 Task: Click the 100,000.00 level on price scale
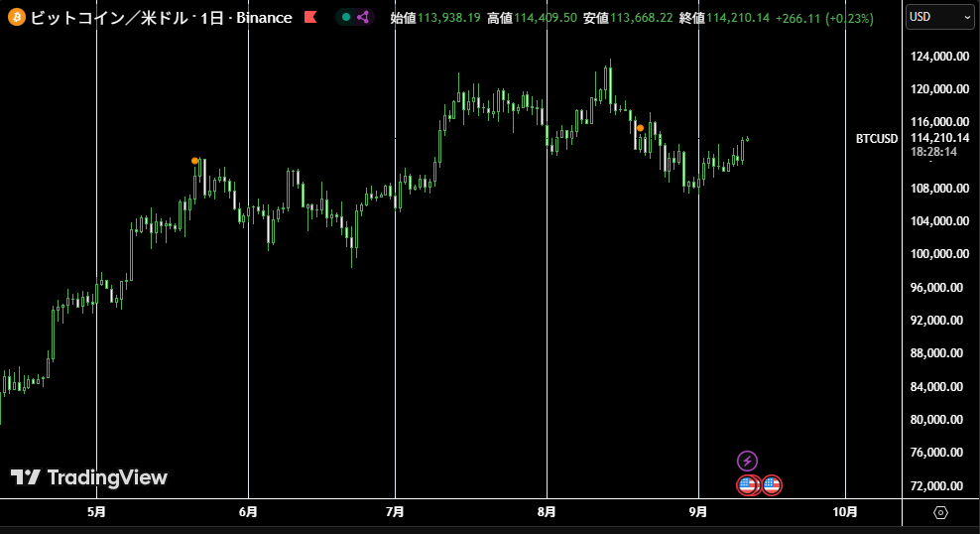pyautogui.click(x=937, y=254)
